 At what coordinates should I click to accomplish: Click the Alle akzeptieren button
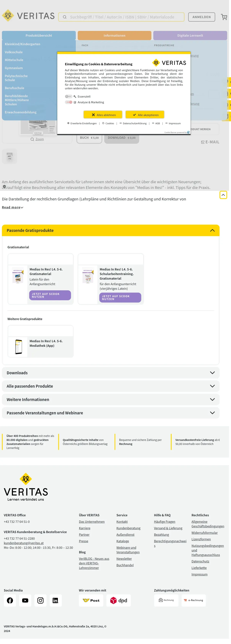coord(145,115)
